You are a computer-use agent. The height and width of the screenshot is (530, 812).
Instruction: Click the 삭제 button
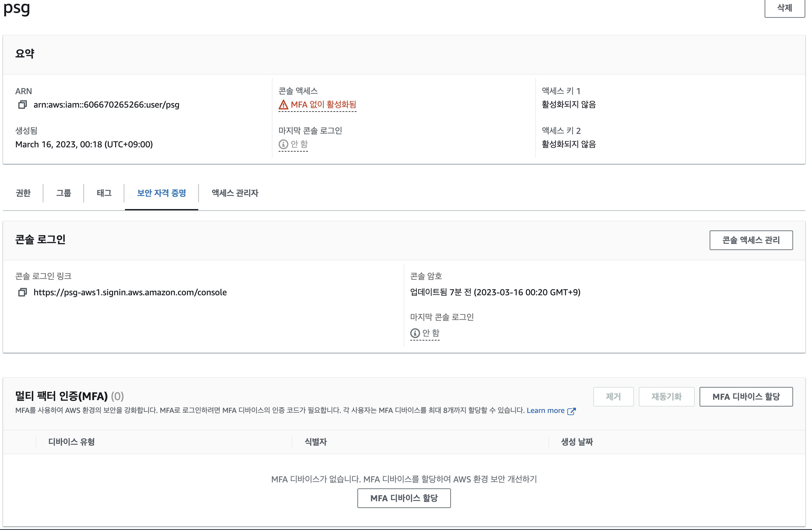785,8
